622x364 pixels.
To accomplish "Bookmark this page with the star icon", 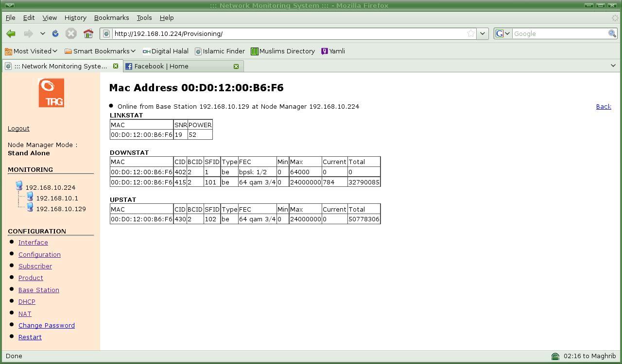I will [470, 33].
